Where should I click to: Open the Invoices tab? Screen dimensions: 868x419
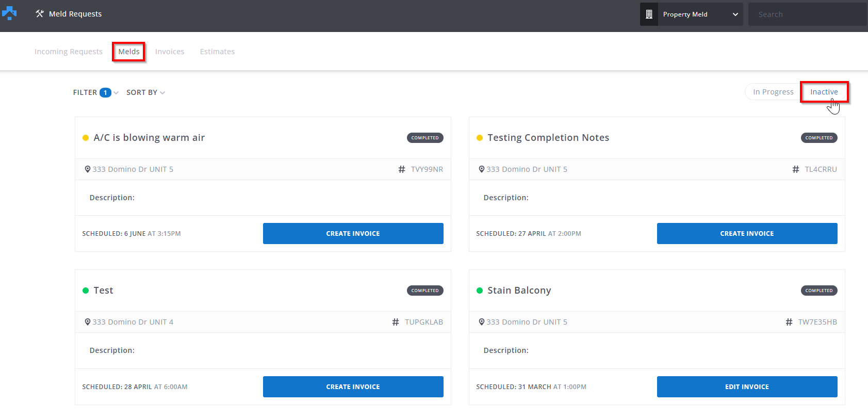170,52
